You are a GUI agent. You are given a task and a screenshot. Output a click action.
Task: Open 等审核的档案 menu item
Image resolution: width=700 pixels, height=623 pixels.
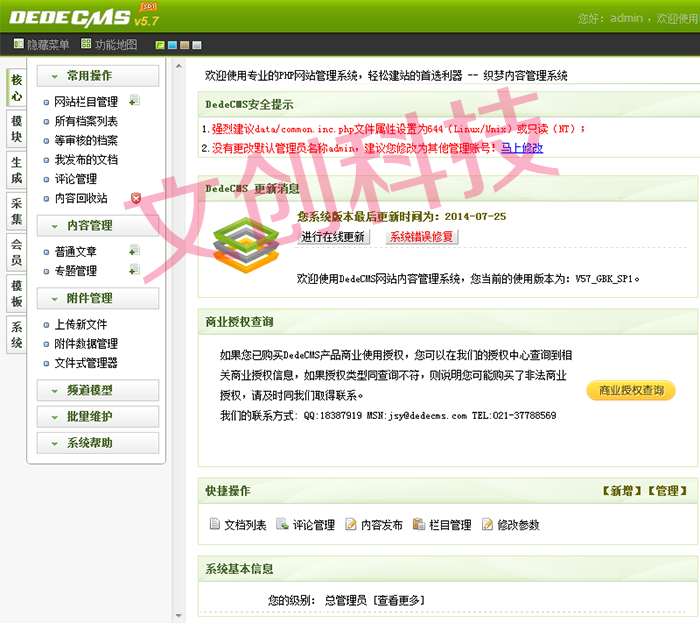click(x=86, y=141)
